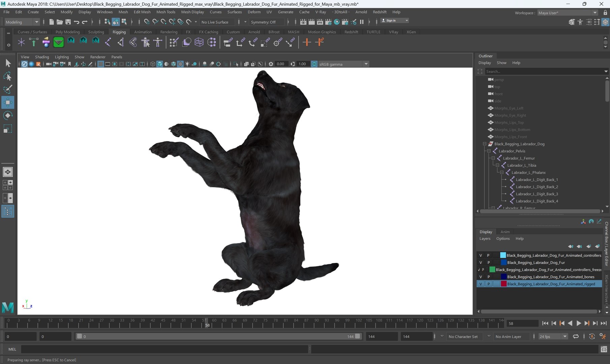
Task: Toggle visibility V of Animated_rigged layer
Action: pyautogui.click(x=481, y=284)
